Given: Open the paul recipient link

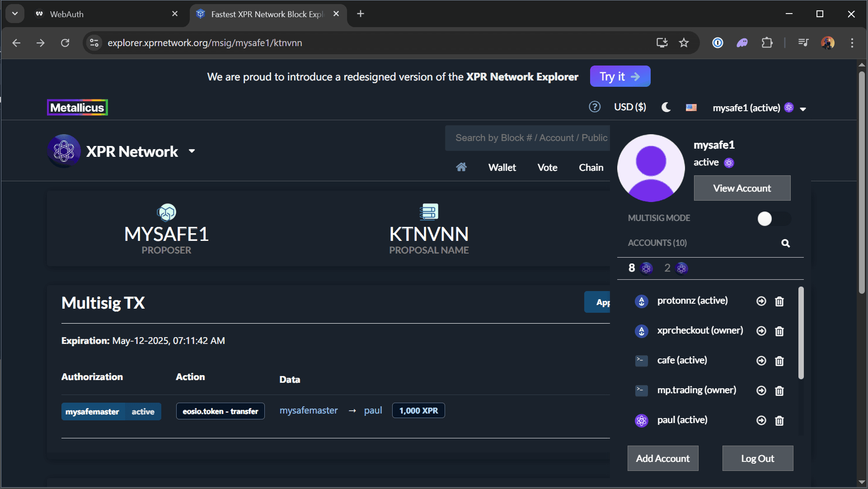Looking at the screenshot, I should coord(373,410).
